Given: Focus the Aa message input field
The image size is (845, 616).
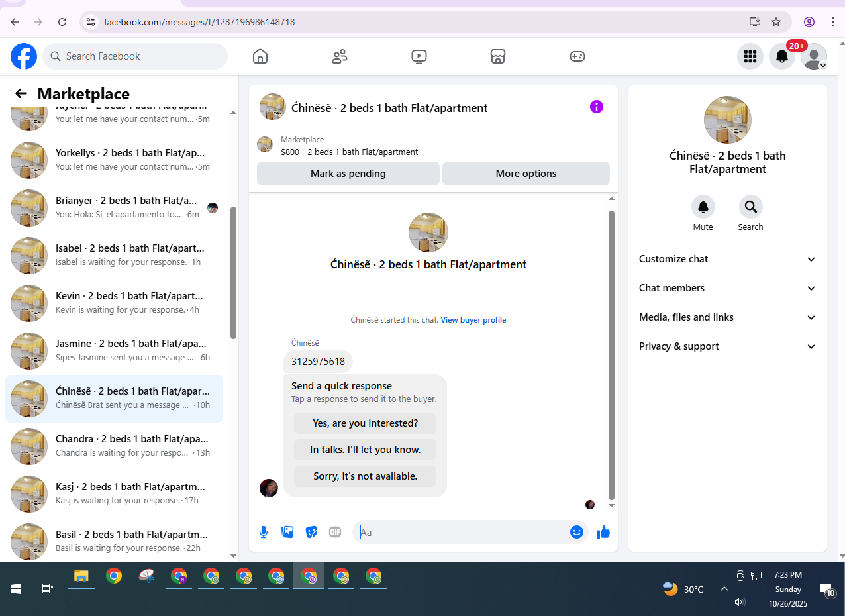Looking at the screenshot, I should tap(462, 532).
